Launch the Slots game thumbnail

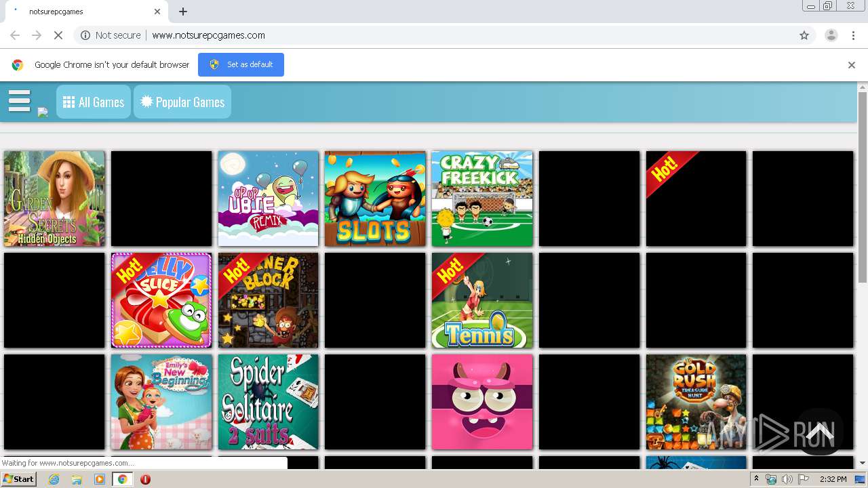coord(375,199)
